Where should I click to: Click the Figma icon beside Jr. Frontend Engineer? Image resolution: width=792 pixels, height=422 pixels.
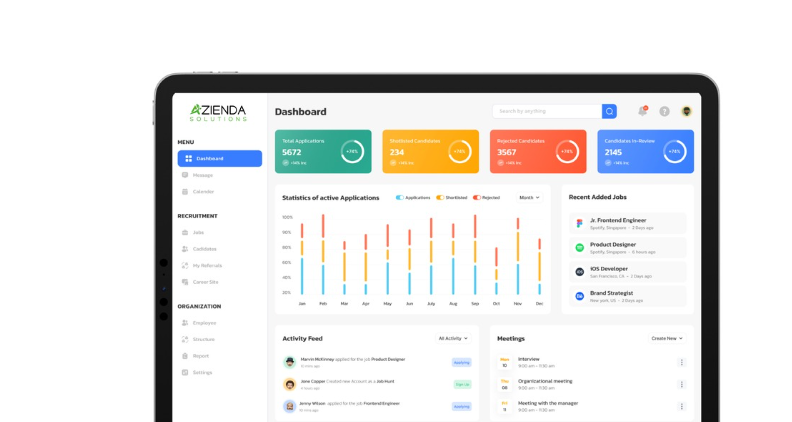pos(580,224)
